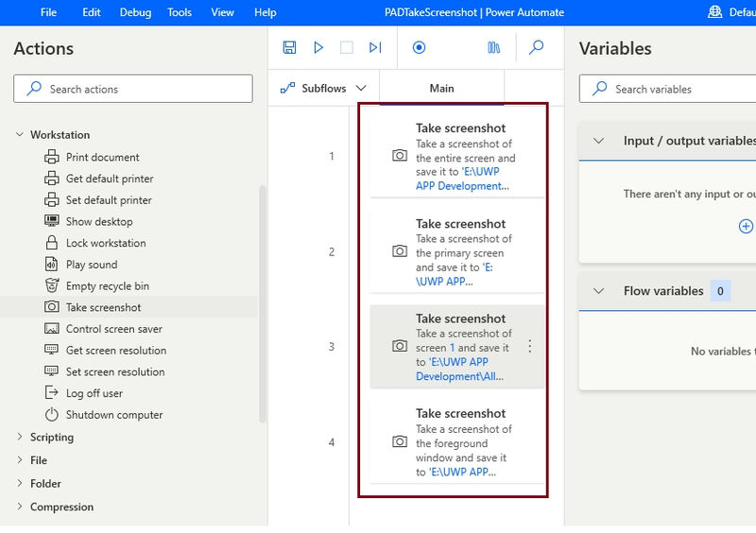Click the flow search magnifier icon

click(x=537, y=47)
